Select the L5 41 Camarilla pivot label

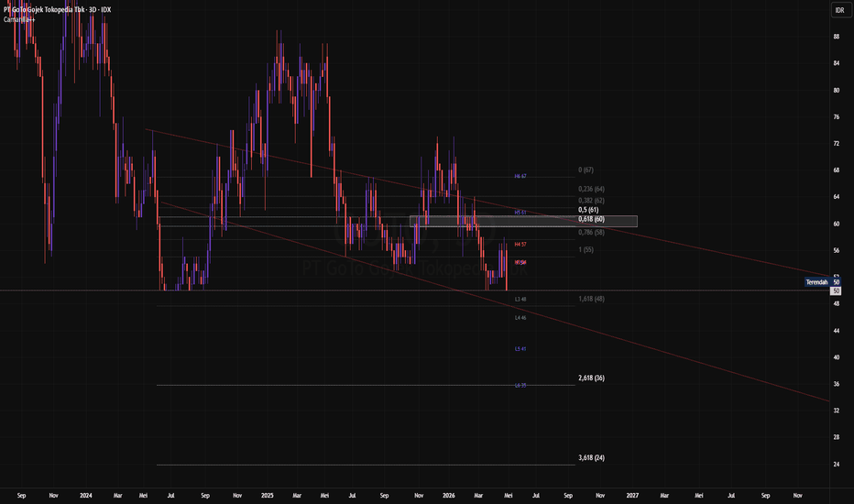(520, 349)
